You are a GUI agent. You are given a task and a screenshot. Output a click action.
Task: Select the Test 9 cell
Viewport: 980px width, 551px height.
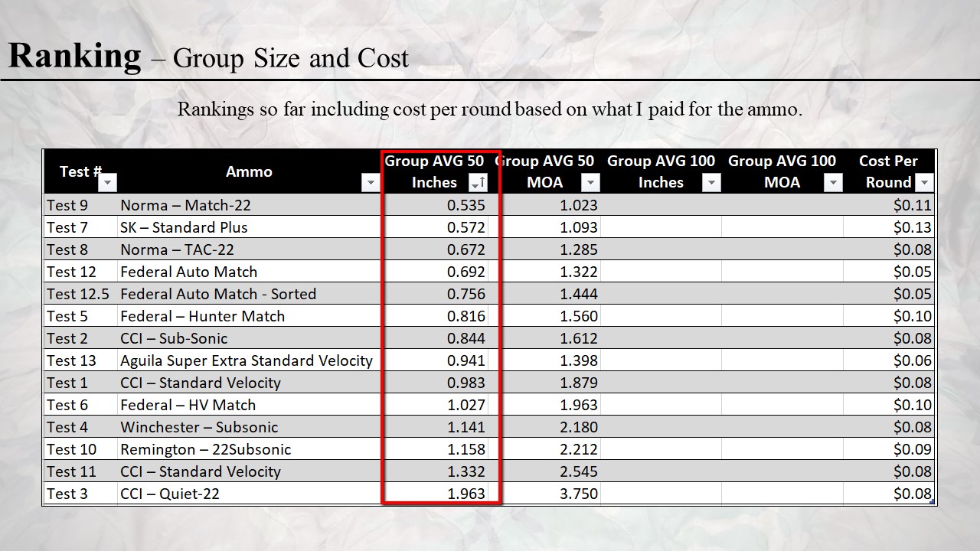[x=80, y=205]
